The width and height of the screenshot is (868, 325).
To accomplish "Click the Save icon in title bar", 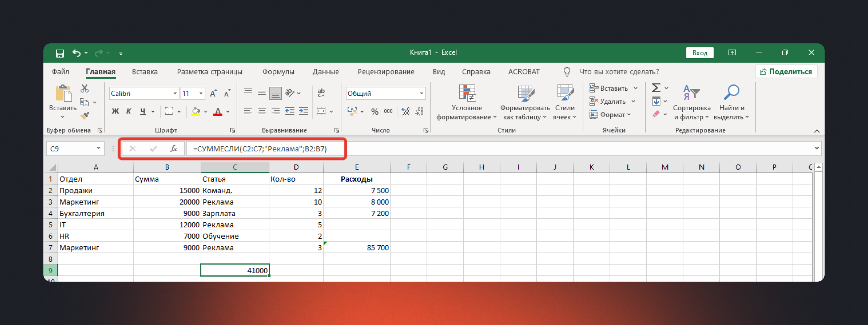I will pos(60,53).
